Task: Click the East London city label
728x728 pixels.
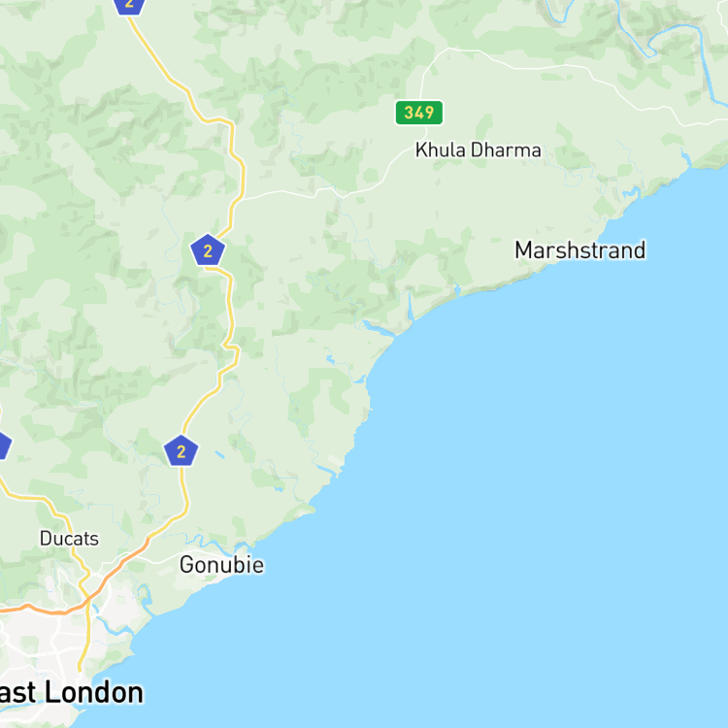Action: [x=71, y=693]
